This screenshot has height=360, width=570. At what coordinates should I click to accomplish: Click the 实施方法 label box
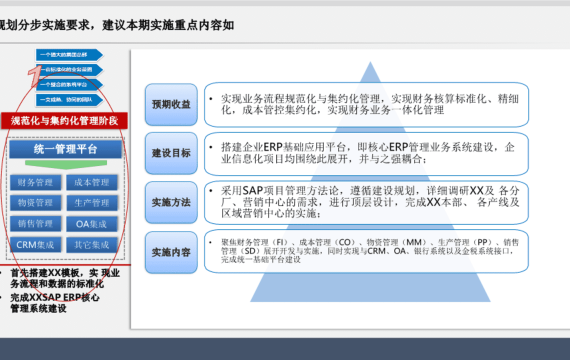click(171, 202)
